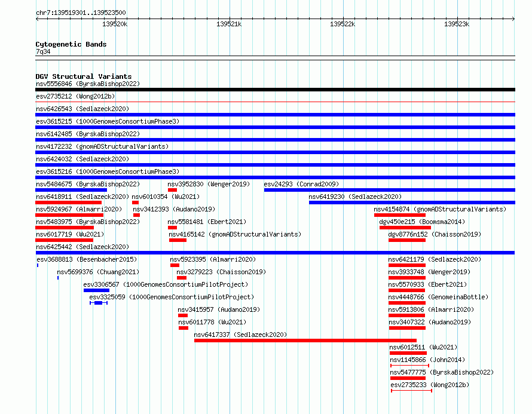Image resolution: width=532 pixels, height=414 pixels.
Task: Click nsv3933748 (Wenger2019) label
Action: (x=429, y=272)
